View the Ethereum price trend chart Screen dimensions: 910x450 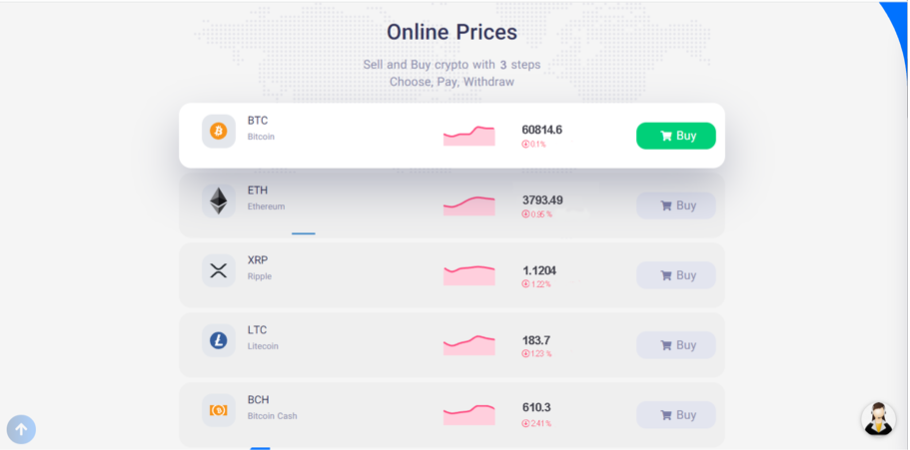[x=469, y=206]
